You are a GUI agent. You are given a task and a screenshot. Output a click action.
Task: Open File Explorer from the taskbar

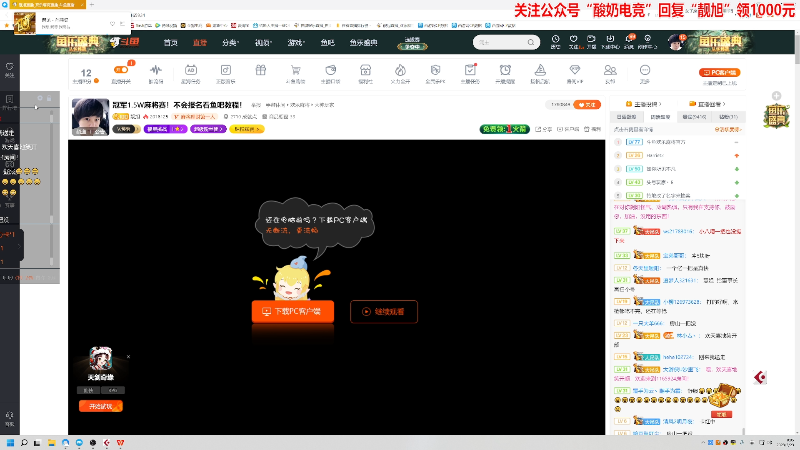[x=51, y=443]
